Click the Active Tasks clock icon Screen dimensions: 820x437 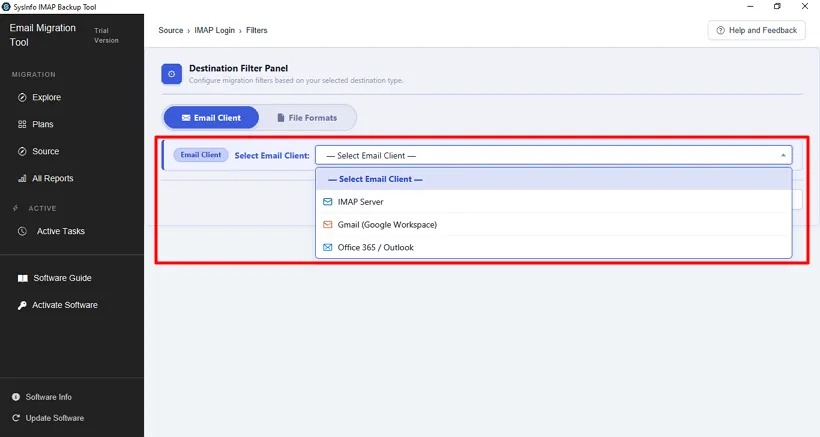22,231
